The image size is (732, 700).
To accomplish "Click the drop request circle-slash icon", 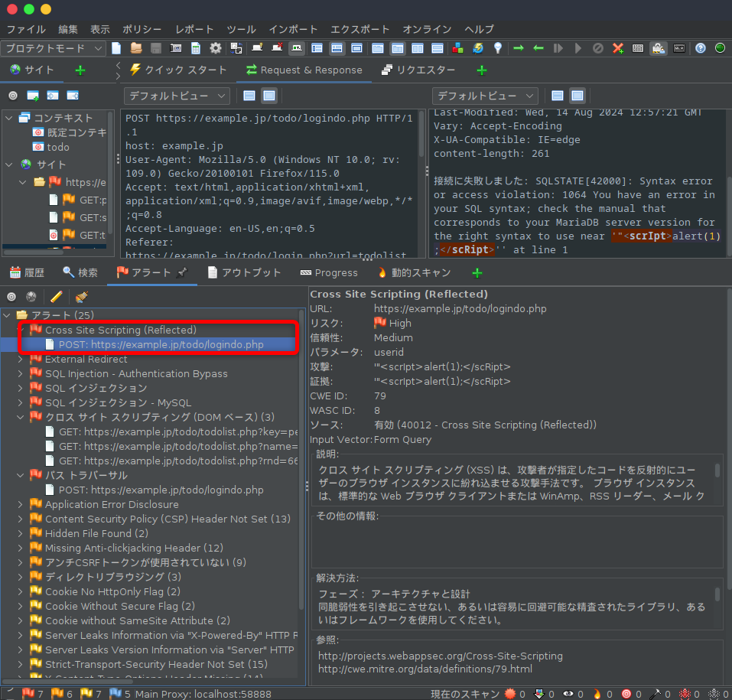I will coord(598,48).
